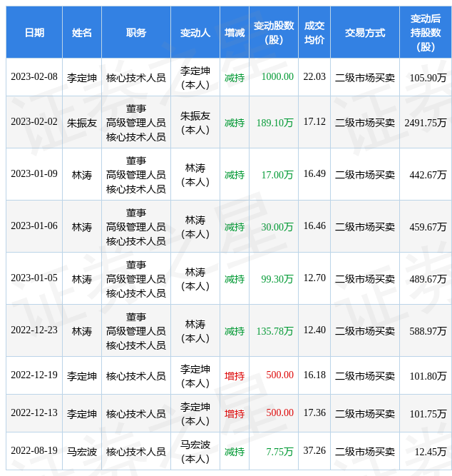Screen dimensions: 452x476
Task: Click 500.00 in the 2022-12-19 row
Action: tap(279, 375)
